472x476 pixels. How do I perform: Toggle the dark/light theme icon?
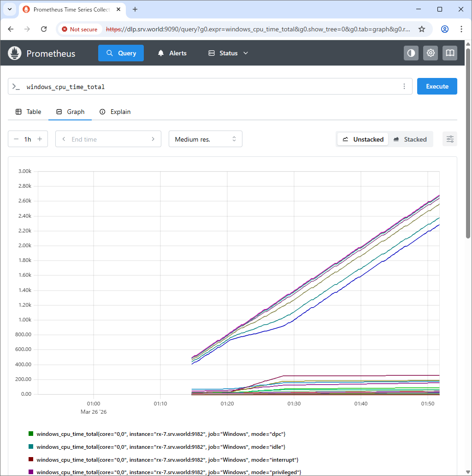click(411, 53)
